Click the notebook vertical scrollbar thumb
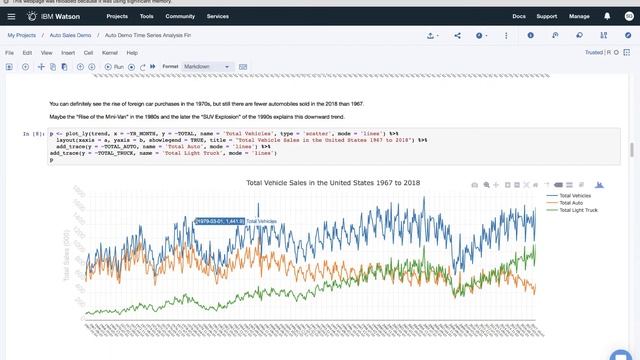The height and width of the screenshot is (360, 640). pos(632,150)
